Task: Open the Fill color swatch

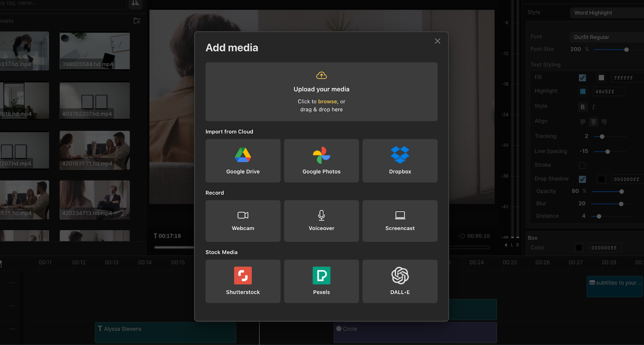Action: [601, 78]
